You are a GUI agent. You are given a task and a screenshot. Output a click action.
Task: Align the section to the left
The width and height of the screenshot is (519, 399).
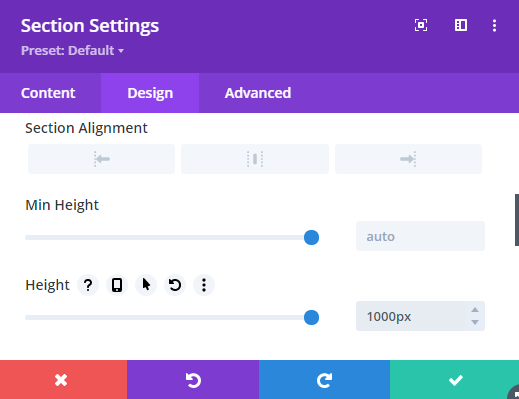(x=101, y=159)
